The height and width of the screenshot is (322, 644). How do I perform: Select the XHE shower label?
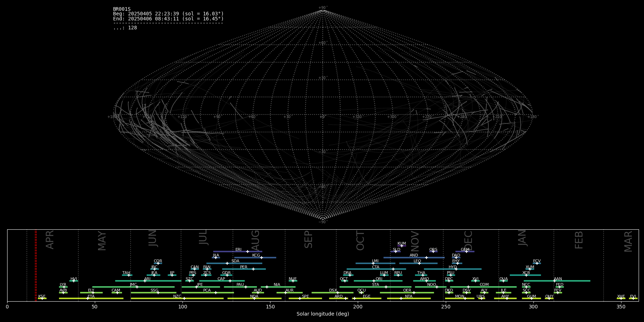(x=621, y=297)
